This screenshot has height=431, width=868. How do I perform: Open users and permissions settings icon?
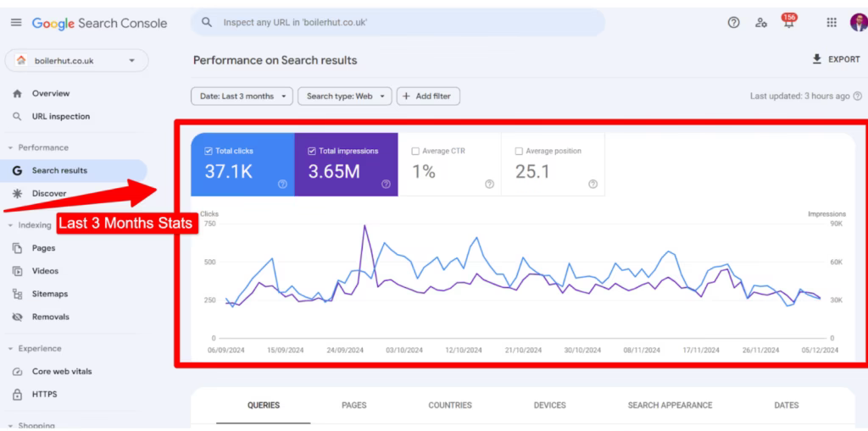pos(761,23)
